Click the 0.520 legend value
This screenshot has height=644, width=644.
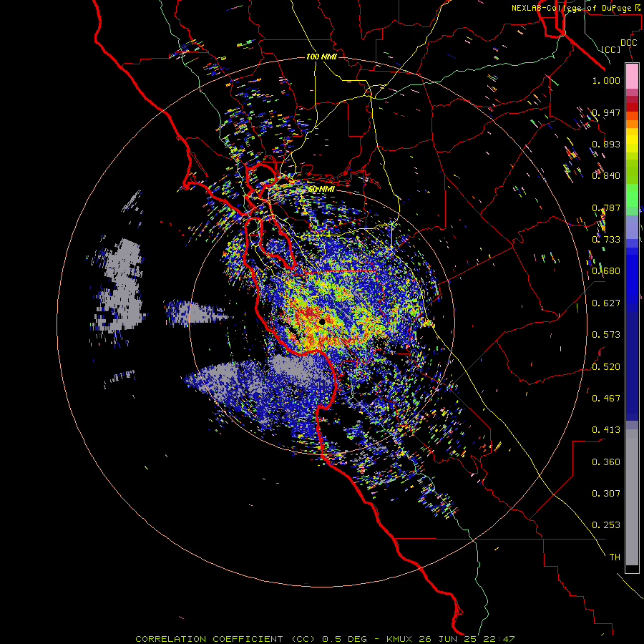[606, 366]
